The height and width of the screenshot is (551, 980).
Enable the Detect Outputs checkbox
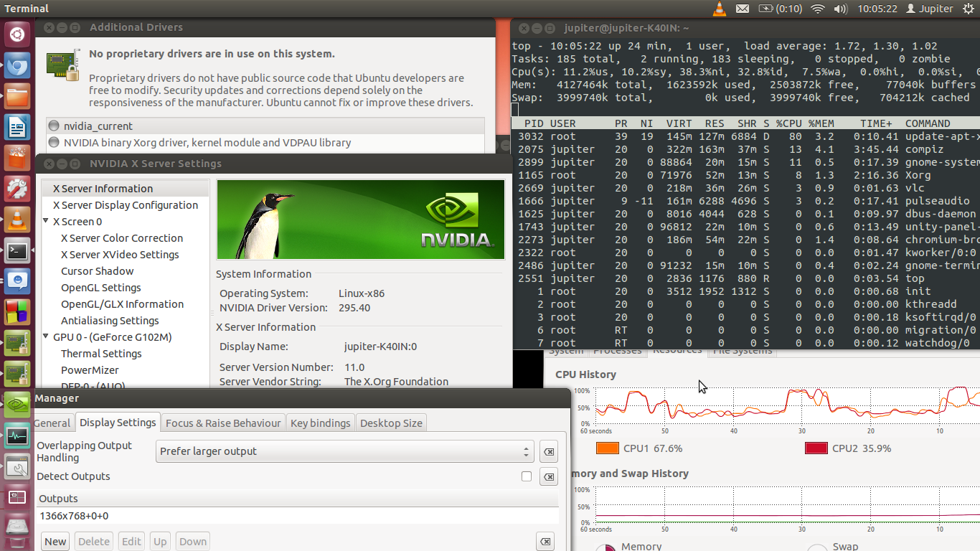tap(527, 476)
